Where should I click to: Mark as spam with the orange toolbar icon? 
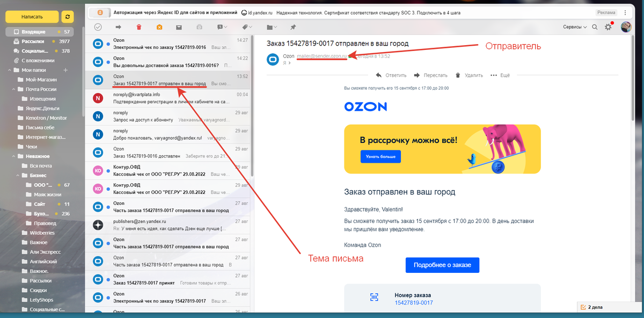tap(159, 27)
